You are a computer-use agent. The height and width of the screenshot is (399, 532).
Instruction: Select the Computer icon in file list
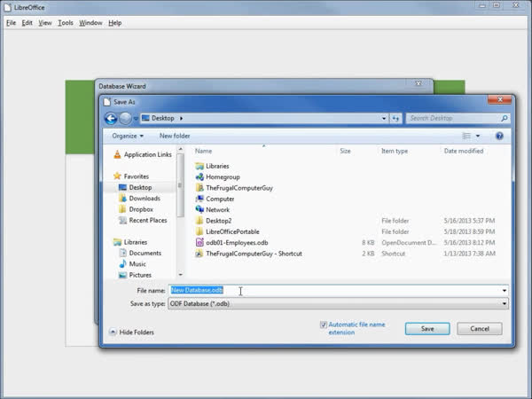click(x=199, y=199)
